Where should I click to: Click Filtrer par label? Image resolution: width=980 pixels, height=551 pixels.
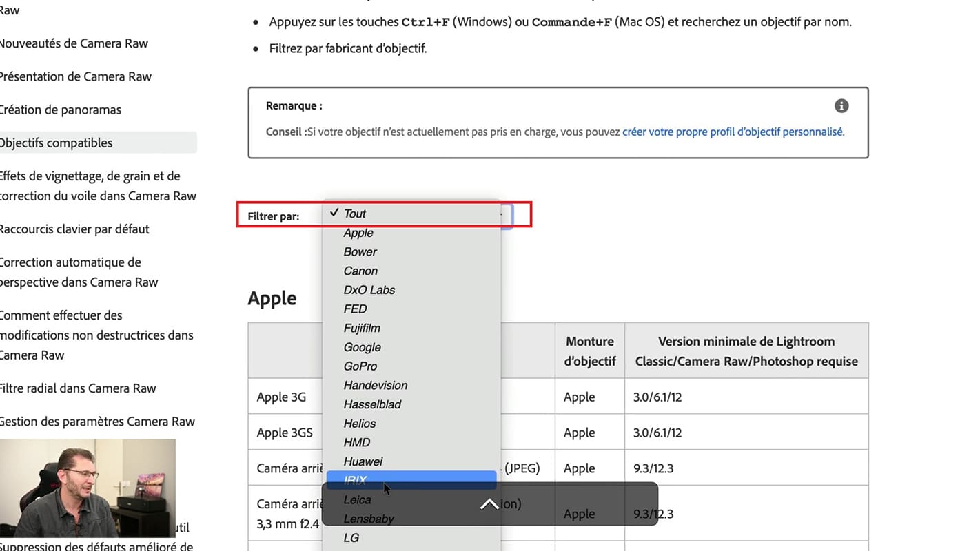[274, 216]
